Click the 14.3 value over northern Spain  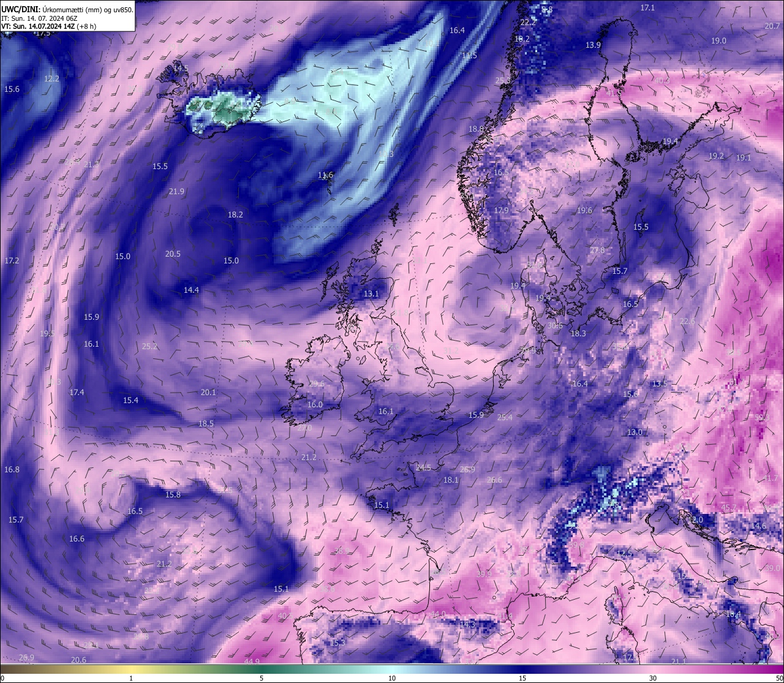click(x=467, y=624)
